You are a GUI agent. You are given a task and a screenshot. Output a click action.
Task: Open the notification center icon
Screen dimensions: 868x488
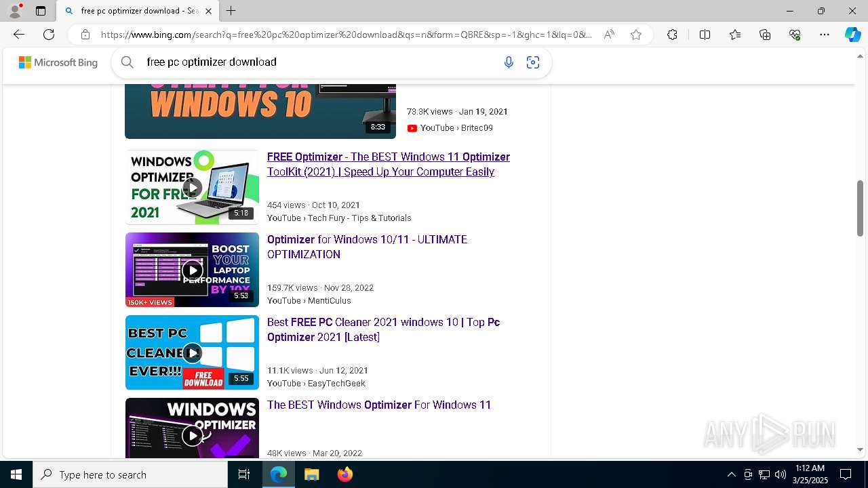pyautogui.click(x=846, y=474)
